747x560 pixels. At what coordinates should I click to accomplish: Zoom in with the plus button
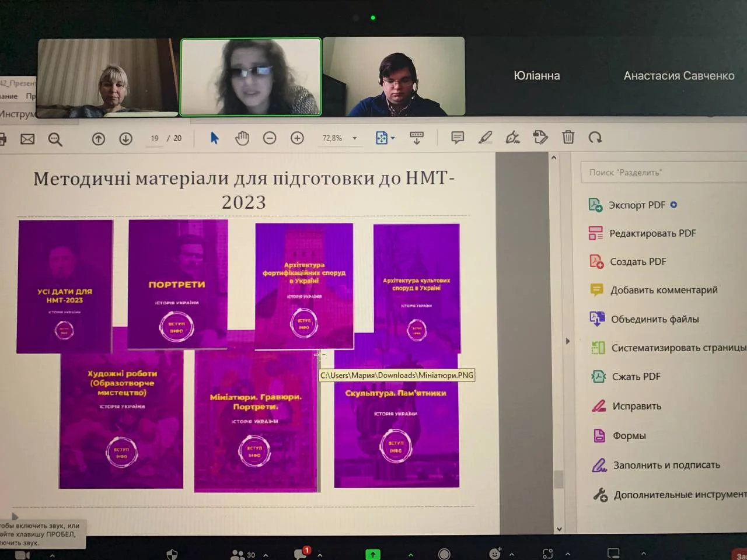click(x=297, y=138)
